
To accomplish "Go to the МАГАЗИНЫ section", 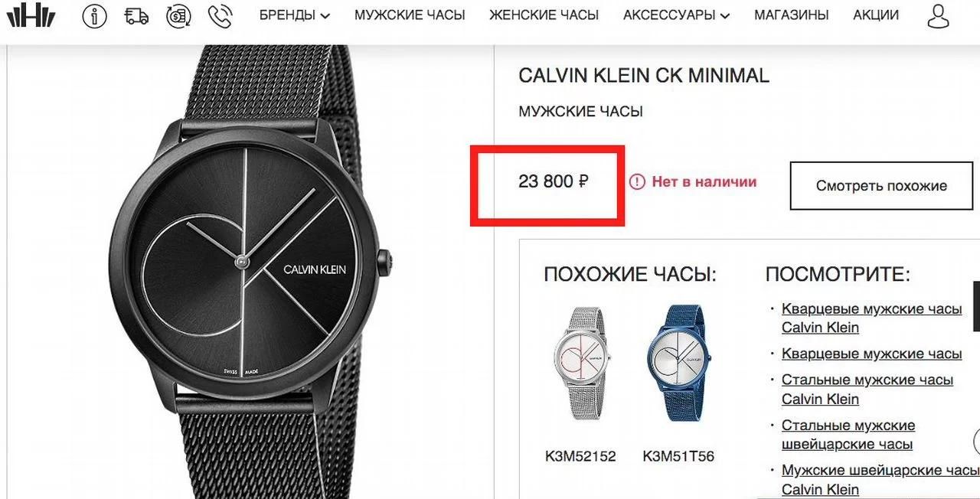I will tap(792, 15).
